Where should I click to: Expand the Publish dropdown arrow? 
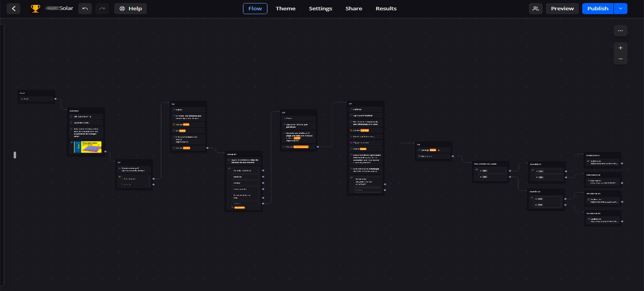(621, 9)
